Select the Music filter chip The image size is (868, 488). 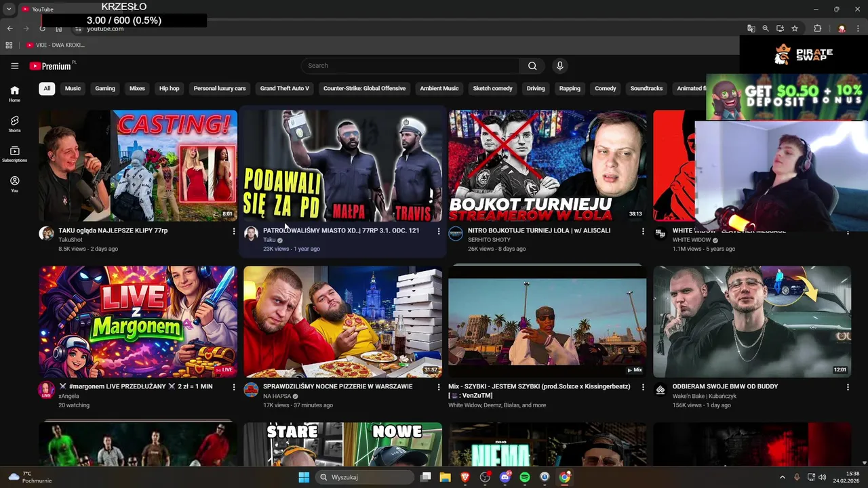[73, 88]
